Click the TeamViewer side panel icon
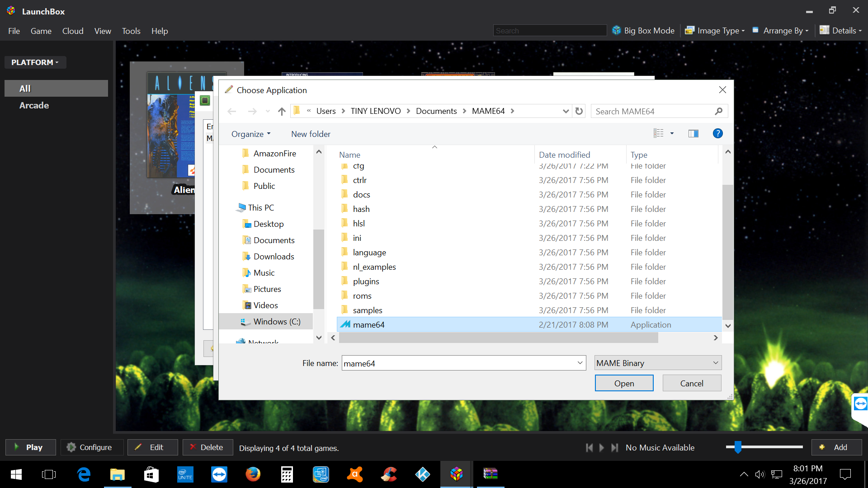Viewport: 868px width, 488px height. [860, 404]
